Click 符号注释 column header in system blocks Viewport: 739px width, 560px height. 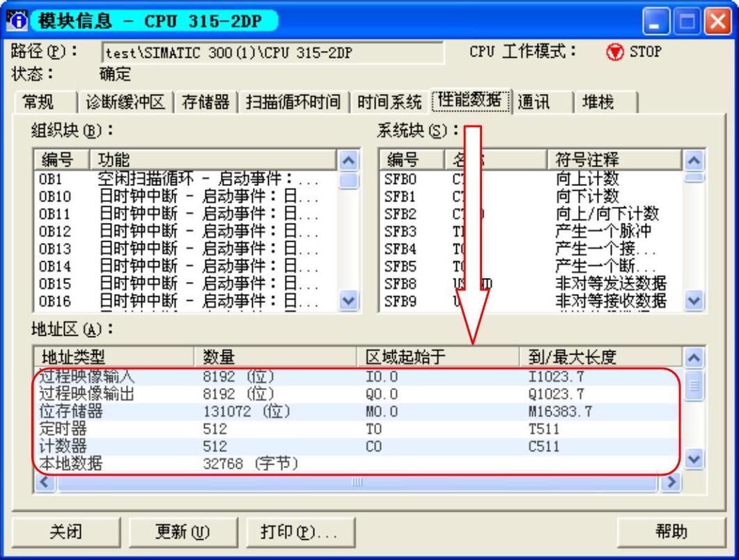[614, 160]
